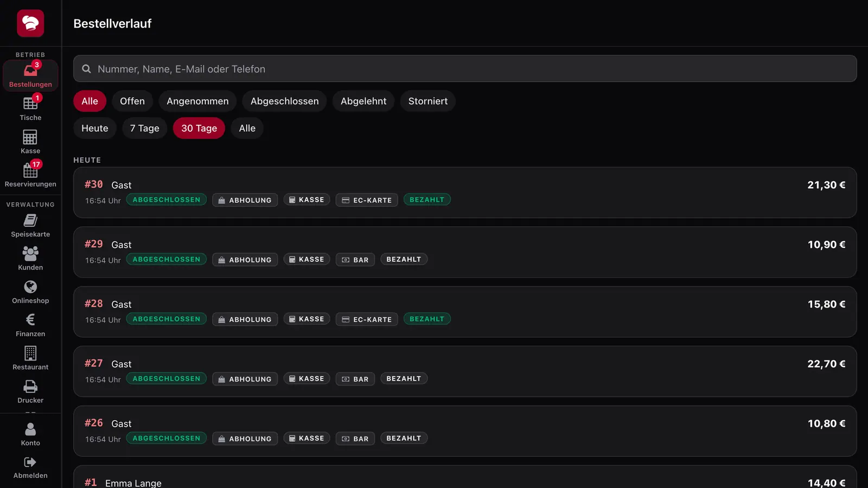Filter orders by Abgeschlossen
The height and width of the screenshot is (488, 868).
pos(285,101)
